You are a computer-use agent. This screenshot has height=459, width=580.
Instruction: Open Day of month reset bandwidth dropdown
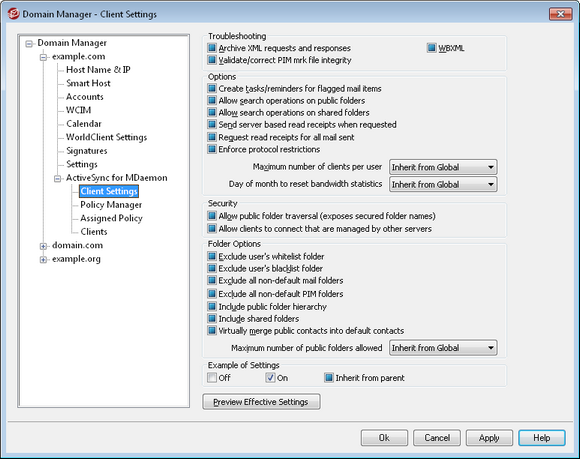(443, 184)
